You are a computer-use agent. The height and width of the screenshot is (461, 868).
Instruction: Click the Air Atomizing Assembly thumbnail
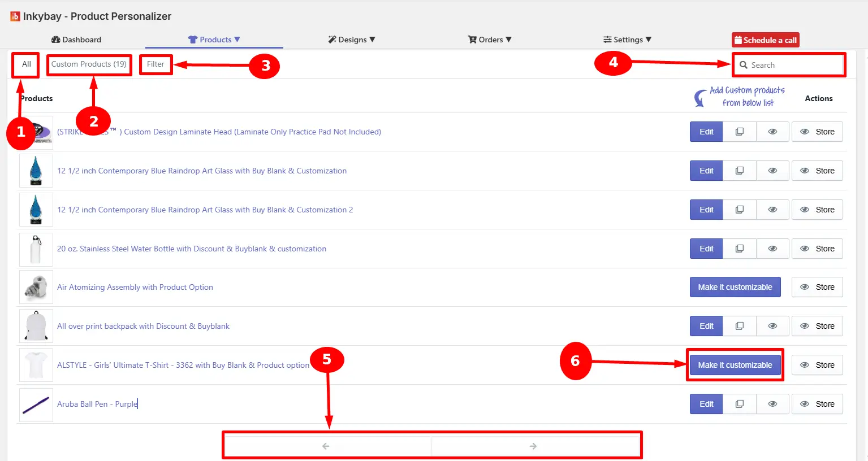(x=36, y=287)
